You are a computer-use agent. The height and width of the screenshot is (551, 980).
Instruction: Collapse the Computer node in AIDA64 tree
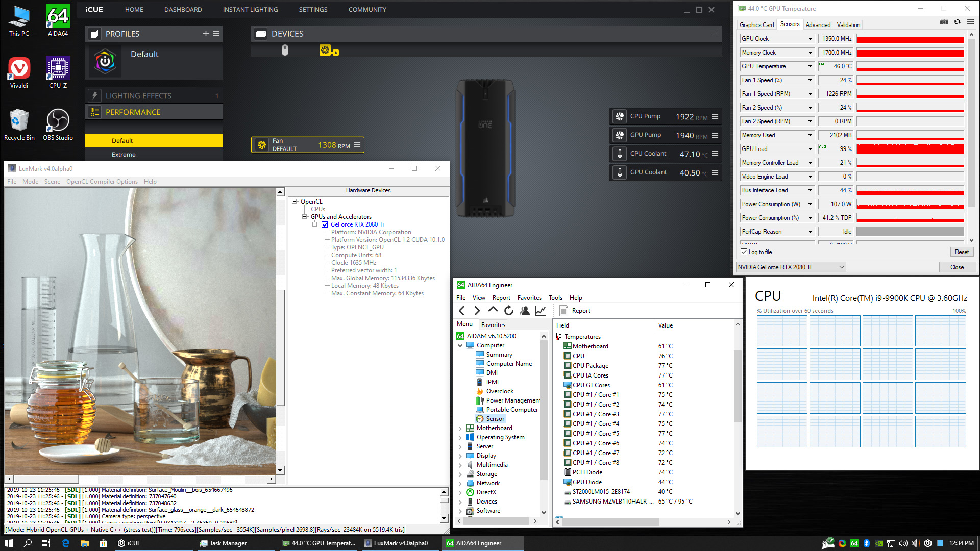click(460, 346)
